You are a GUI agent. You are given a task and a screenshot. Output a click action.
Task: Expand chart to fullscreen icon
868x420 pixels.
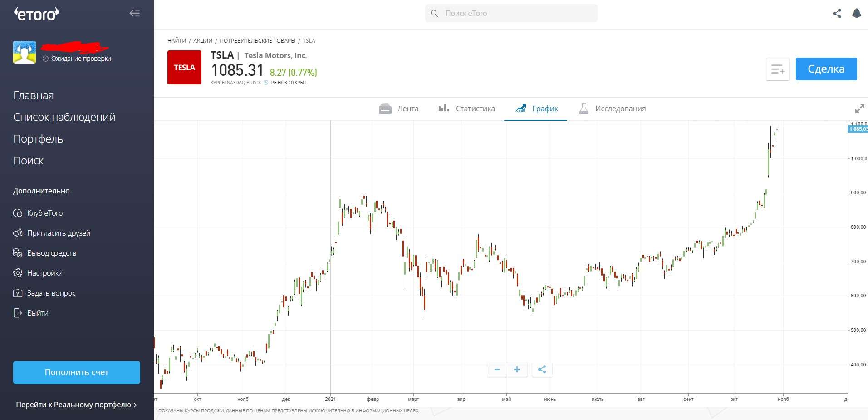859,109
